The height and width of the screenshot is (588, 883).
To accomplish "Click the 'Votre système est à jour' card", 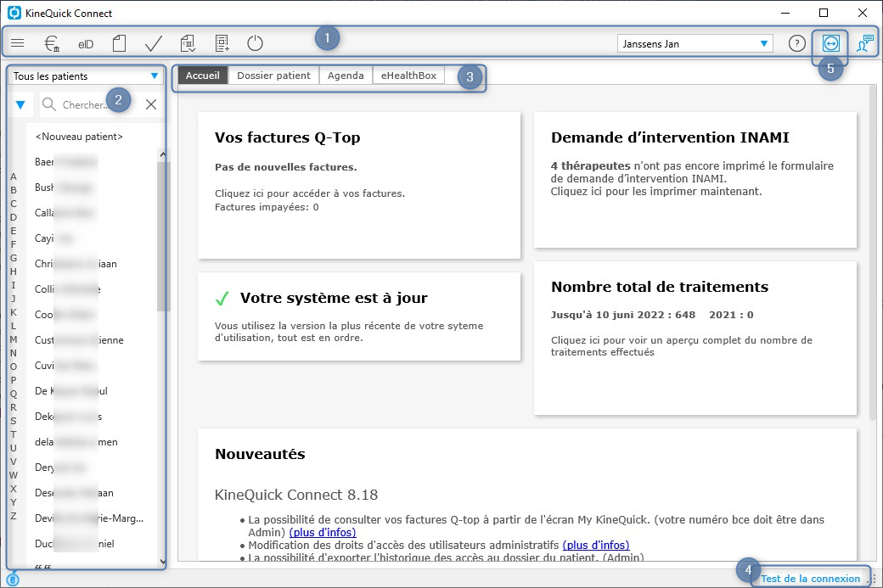I will tap(359, 316).
